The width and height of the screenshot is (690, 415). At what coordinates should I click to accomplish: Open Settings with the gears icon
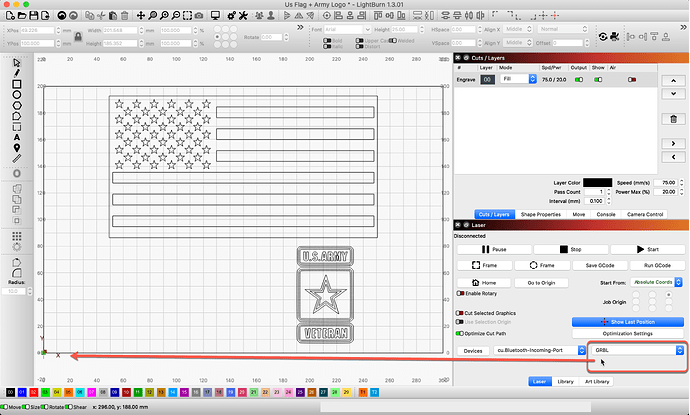pyautogui.click(x=231, y=15)
